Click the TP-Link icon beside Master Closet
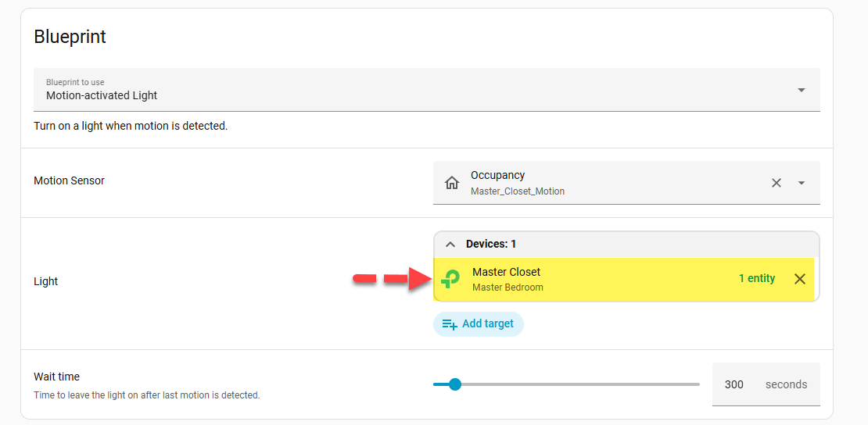The height and width of the screenshot is (425, 868). (450, 279)
